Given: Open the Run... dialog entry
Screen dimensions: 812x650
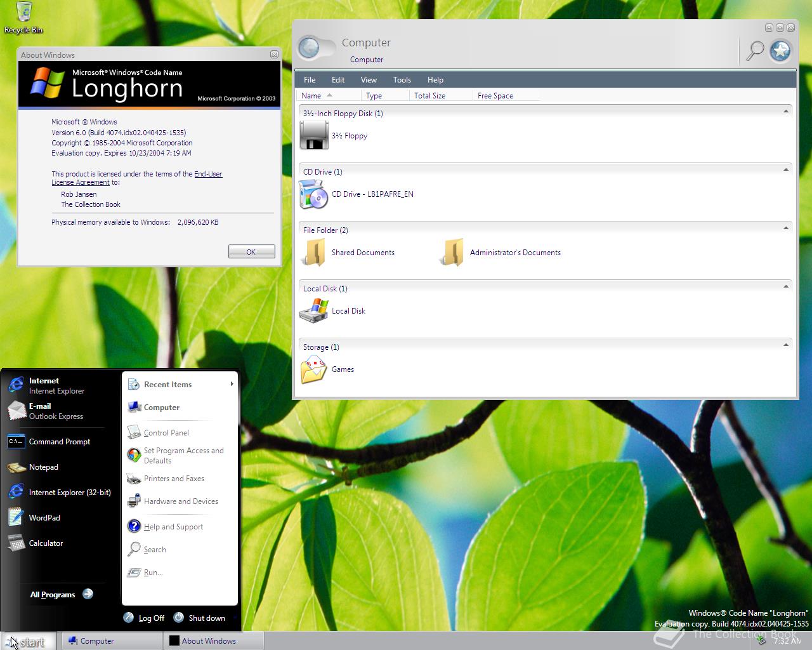Looking at the screenshot, I should tap(180, 572).
